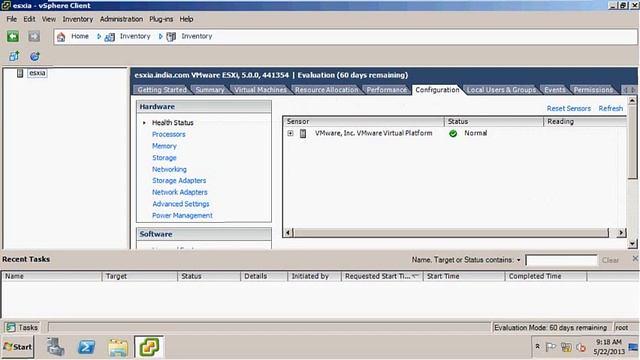Open Memory hardware settings
Image resolution: width=640 pixels, height=360 pixels.
[164, 146]
